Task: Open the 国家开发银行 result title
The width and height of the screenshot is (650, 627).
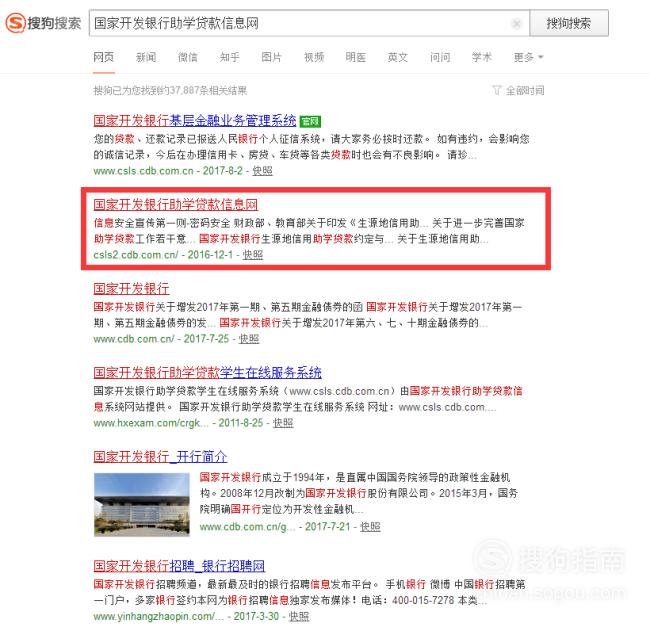Action: point(131,288)
